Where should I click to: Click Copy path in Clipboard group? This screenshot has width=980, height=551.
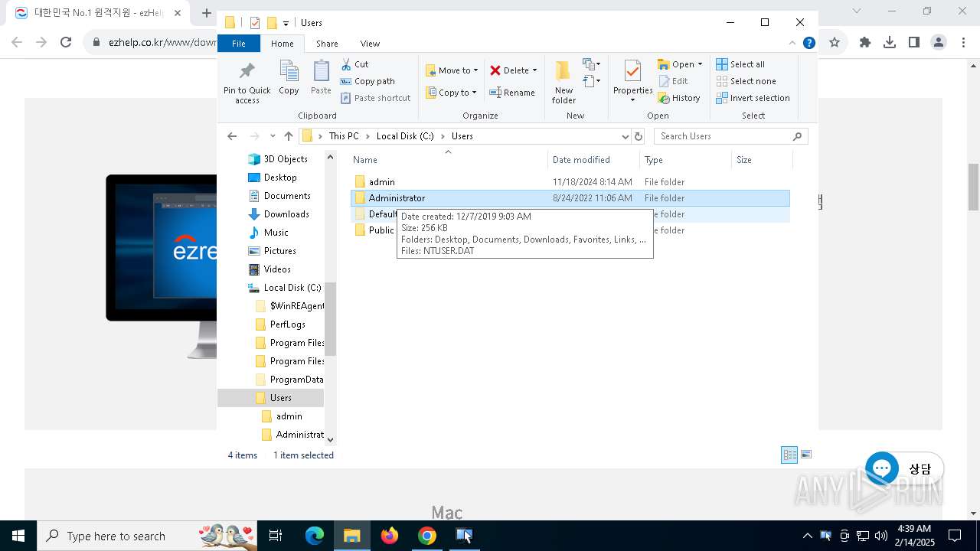(367, 81)
